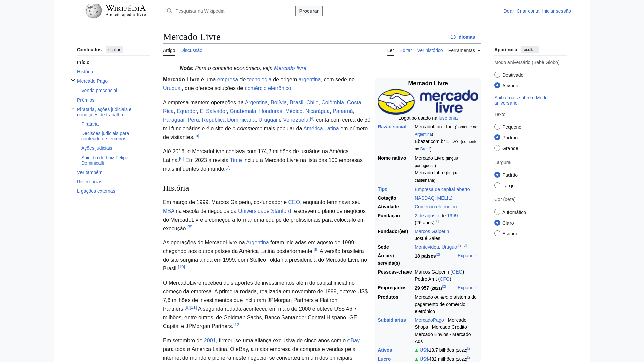Open the Empresa de capital aberto link

(442, 189)
